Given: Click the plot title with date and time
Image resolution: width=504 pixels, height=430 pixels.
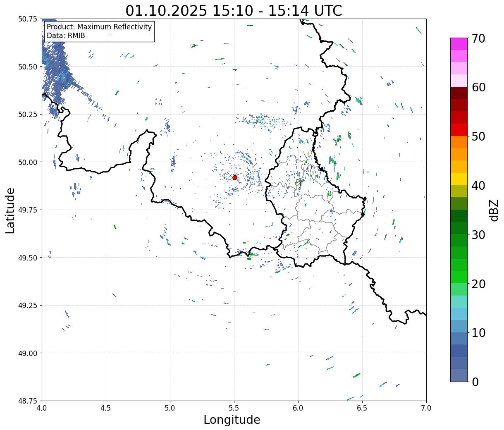Looking at the screenshot, I should (x=234, y=10).
